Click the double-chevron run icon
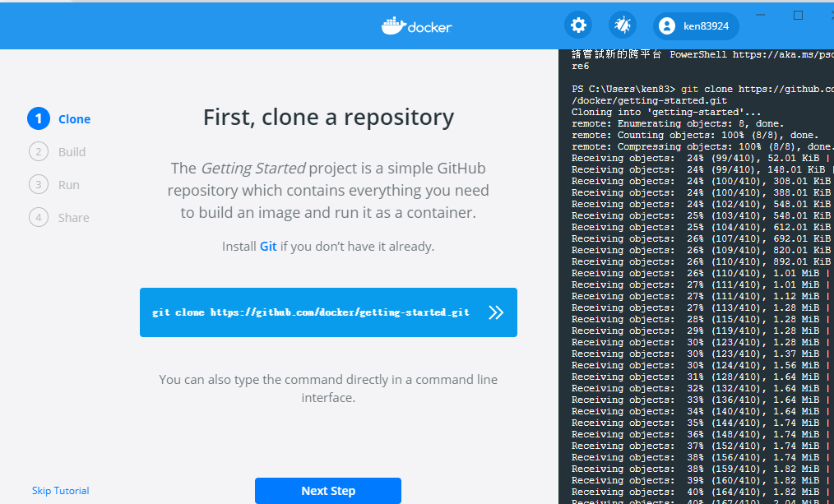 [x=496, y=312]
